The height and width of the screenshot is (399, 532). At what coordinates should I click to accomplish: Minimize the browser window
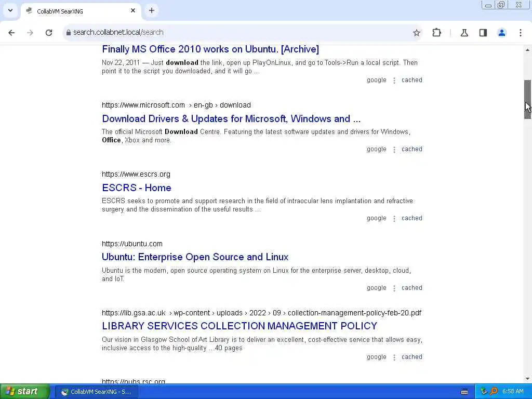[x=488, y=5]
